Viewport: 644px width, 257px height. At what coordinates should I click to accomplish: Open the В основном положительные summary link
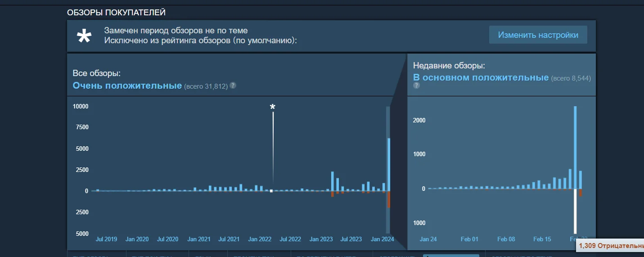point(481,77)
